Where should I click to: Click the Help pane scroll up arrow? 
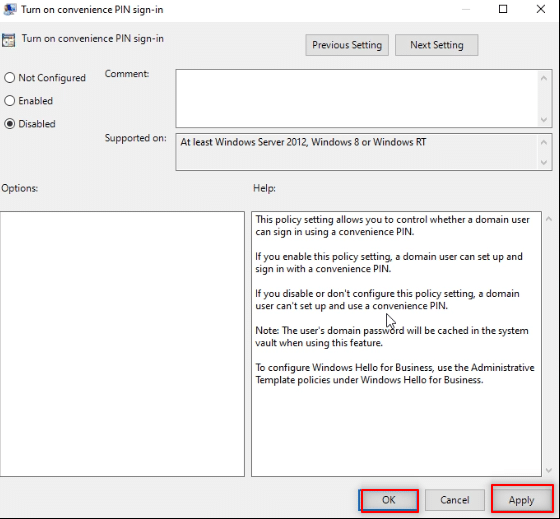click(x=549, y=219)
